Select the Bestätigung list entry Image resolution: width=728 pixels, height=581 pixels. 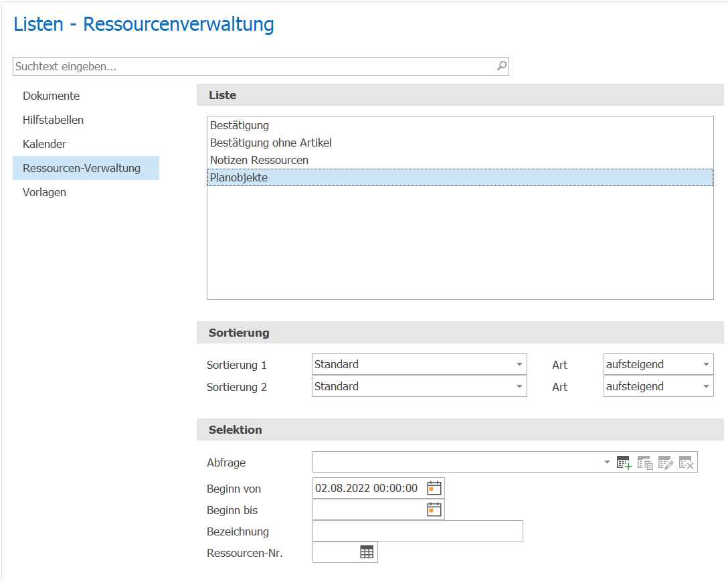[x=460, y=125]
